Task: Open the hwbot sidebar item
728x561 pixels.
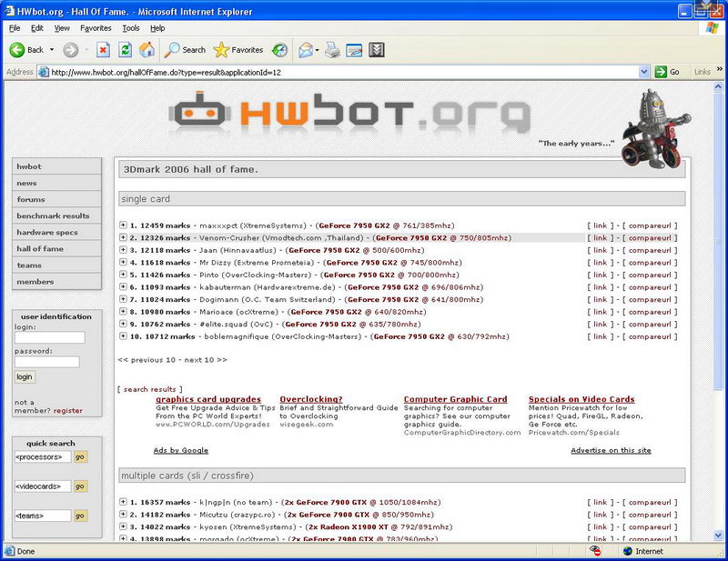Action: click(x=56, y=166)
